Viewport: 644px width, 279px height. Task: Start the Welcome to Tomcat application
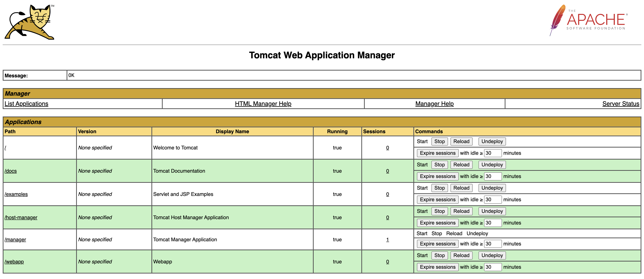[x=422, y=141]
